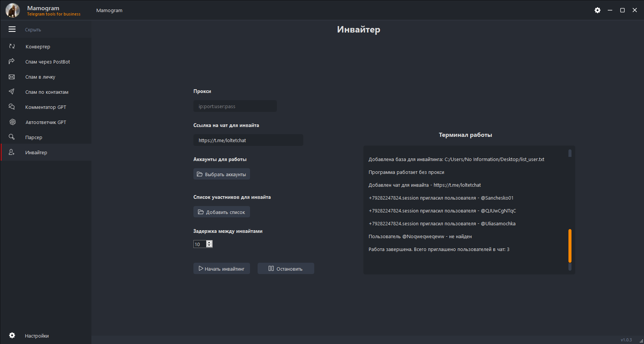The image size is (644, 344).
Task: Select the Автоответчик GPT icon
Action: tap(12, 122)
